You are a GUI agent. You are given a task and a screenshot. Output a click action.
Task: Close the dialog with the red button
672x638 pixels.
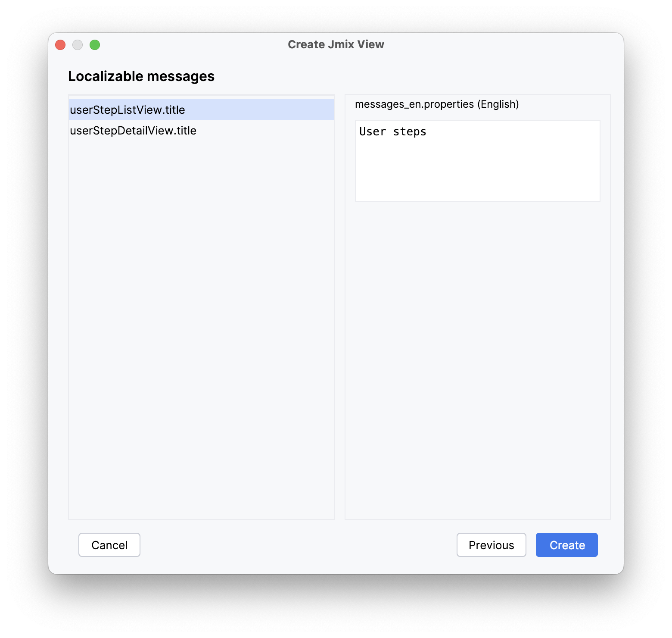[x=60, y=45]
